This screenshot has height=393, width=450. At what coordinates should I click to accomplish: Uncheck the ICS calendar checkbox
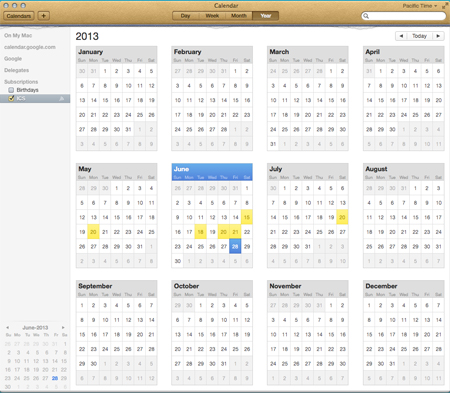pos(11,98)
